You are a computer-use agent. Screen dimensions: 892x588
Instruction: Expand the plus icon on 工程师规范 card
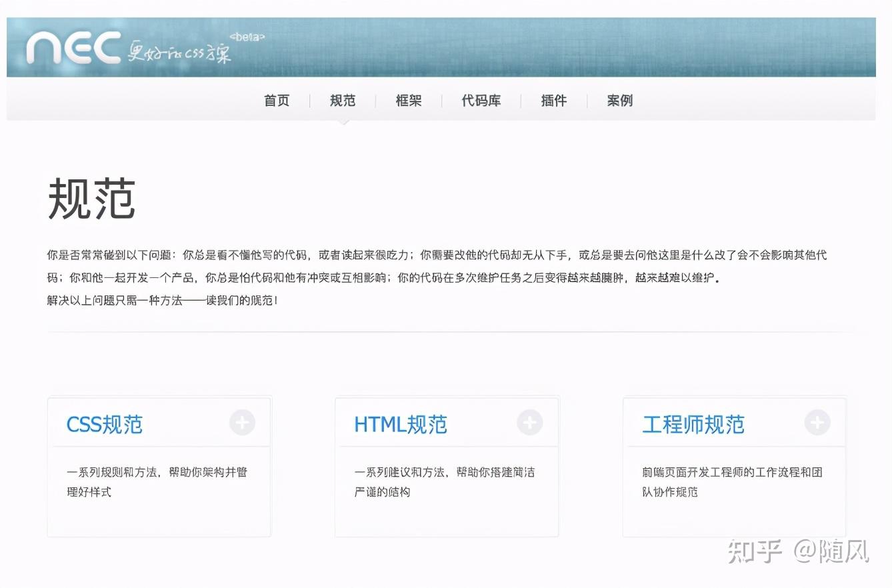[817, 423]
